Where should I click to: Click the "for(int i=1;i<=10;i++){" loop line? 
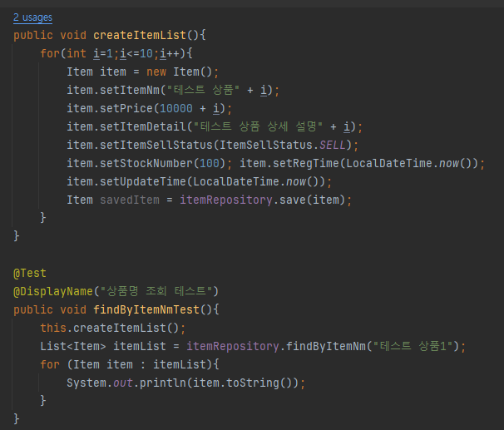tap(116, 53)
